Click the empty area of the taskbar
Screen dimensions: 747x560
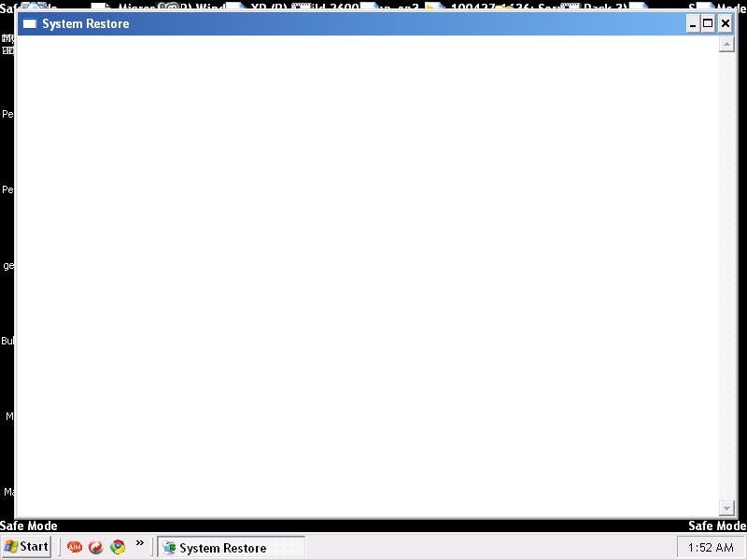[486, 548]
